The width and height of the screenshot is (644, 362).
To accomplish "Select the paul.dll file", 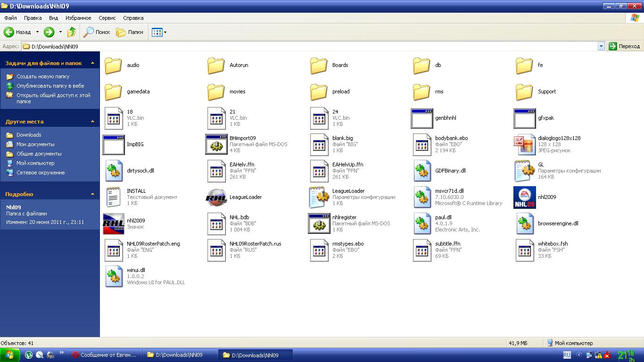I will click(422, 223).
